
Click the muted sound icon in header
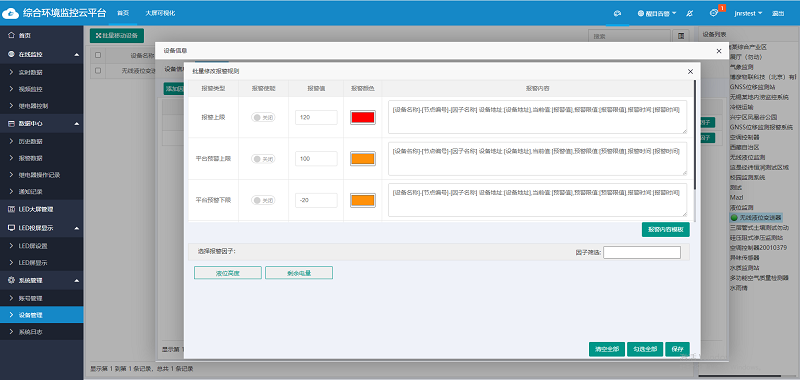point(690,13)
